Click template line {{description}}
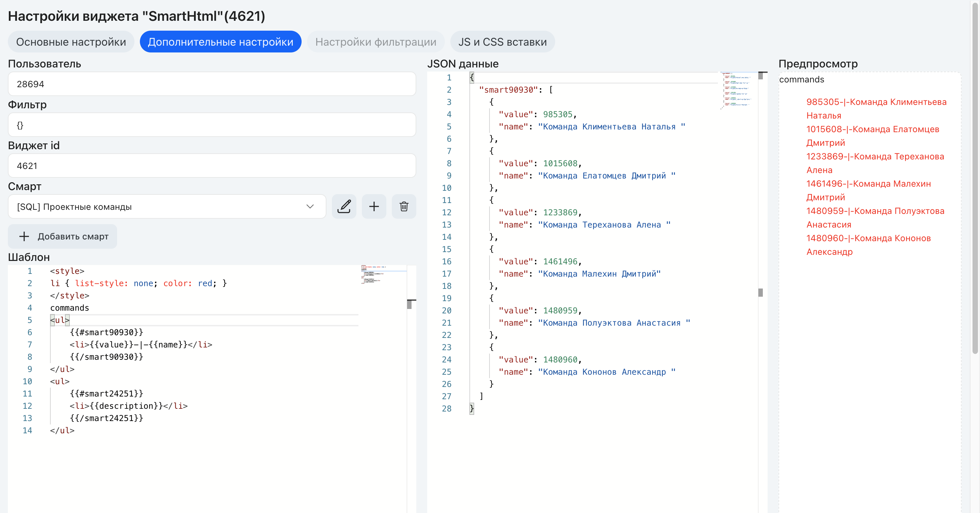 point(129,406)
